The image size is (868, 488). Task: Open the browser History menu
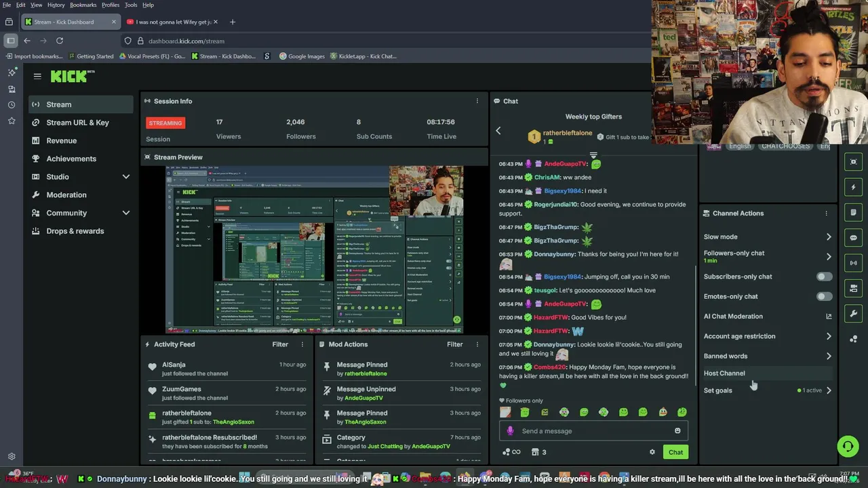56,5
